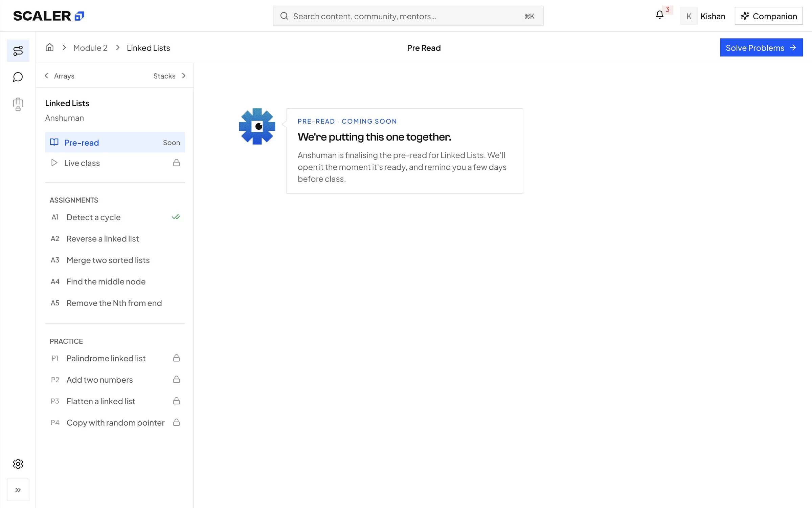Open the chat bubble sidebar icon
This screenshot has height=508, width=812.
(18, 77)
